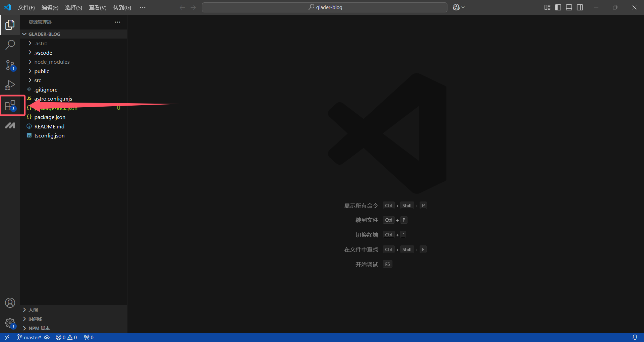Open the Run and Debug view
644x342 pixels.
coord(10,85)
